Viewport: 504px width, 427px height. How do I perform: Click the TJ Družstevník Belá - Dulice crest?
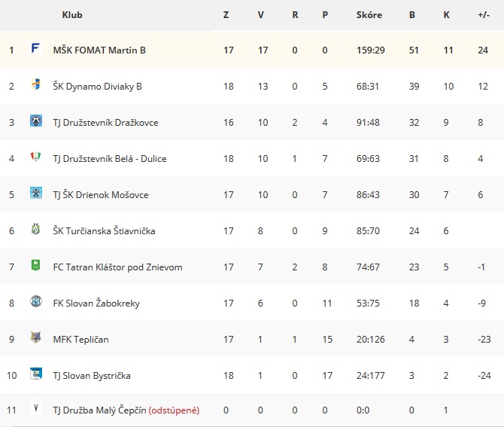[35, 157]
